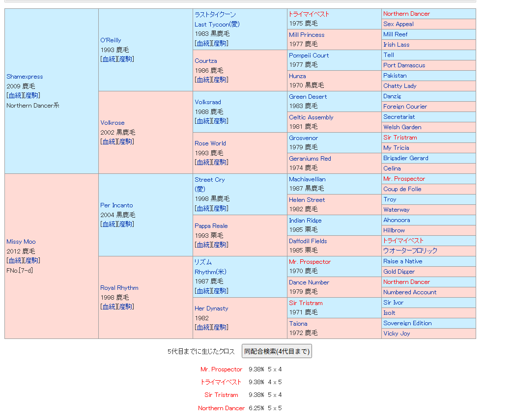513x420 pixels.
Task: Open the Last Tycoon(愛) link
Action: point(217,25)
